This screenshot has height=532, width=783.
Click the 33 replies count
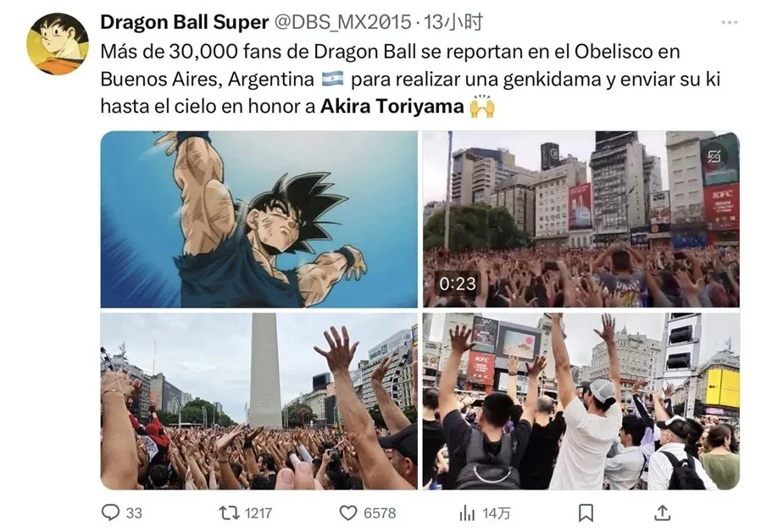[134, 513]
